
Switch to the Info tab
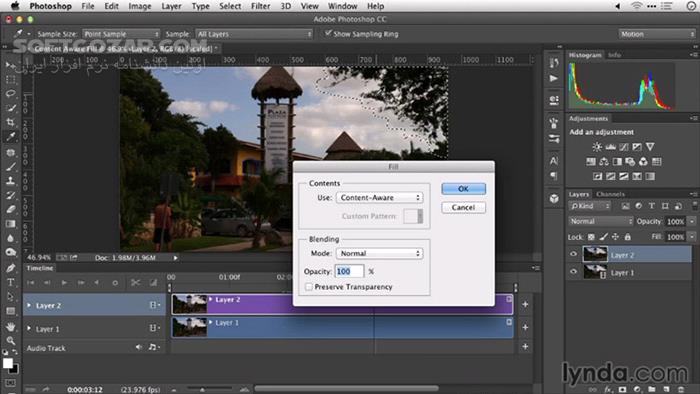tap(614, 55)
